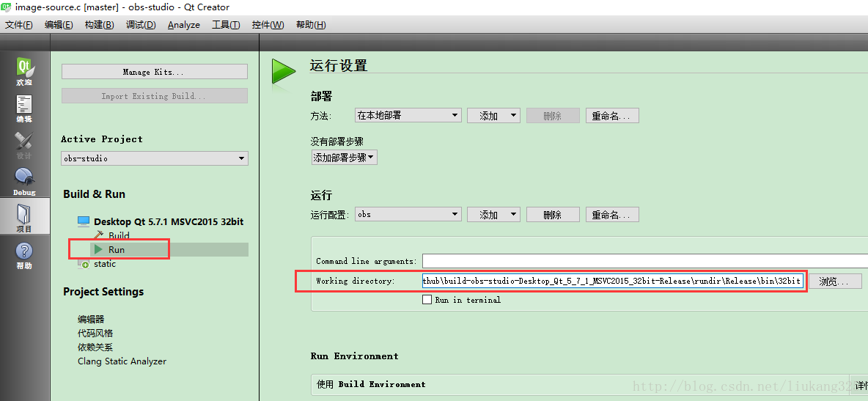Click the Working directory path field
Image resolution: width=868 pixels, height=401 pixels.
point(612,282)
